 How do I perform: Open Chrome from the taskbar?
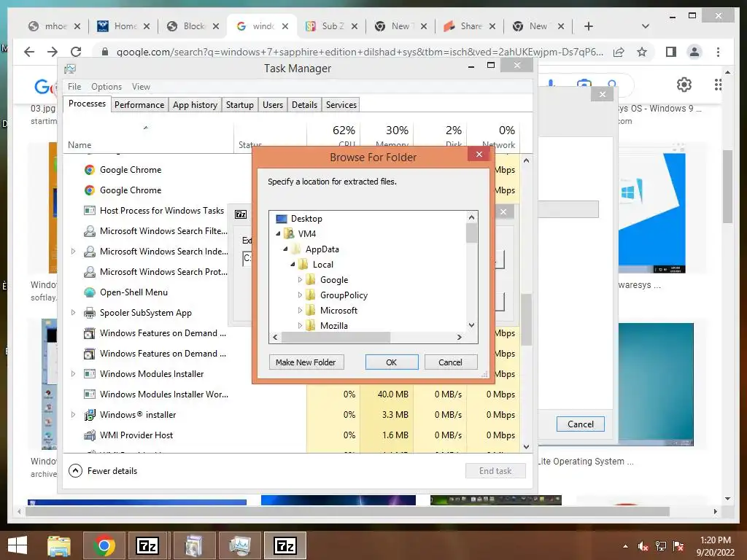104,545
